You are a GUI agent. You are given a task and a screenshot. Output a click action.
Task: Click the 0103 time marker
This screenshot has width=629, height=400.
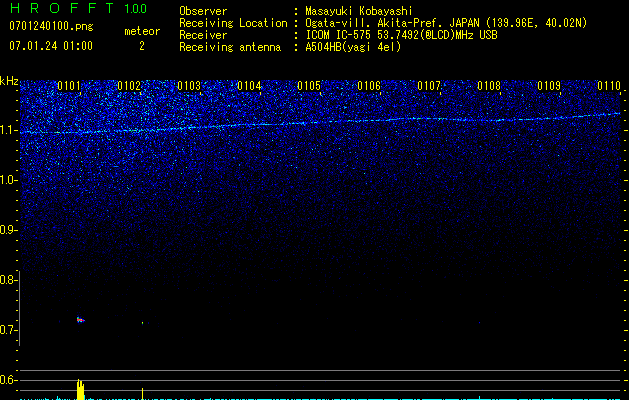click(189, 86)
